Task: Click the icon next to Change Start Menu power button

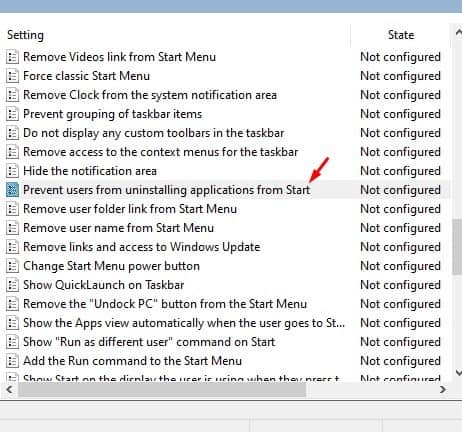Action: point(12,266)
